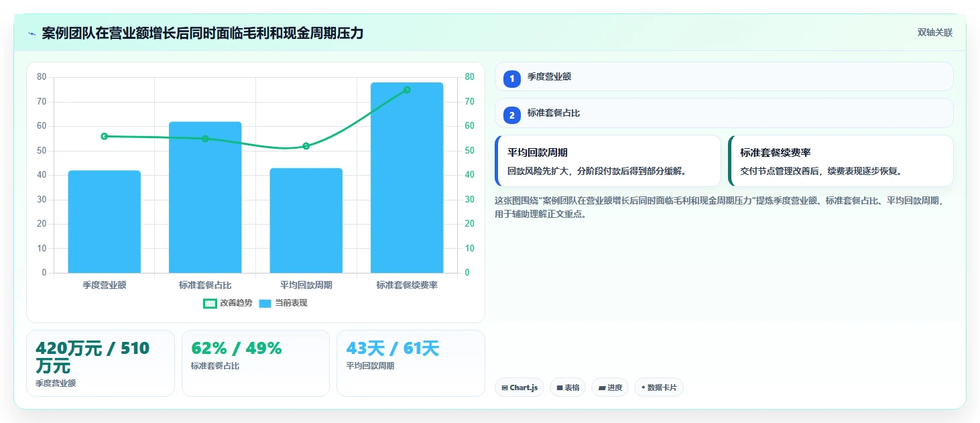This screenshot has width=980, height=423.
Task: Click the 平均回款周期 bar in the chart
Action: pos(306,221)
